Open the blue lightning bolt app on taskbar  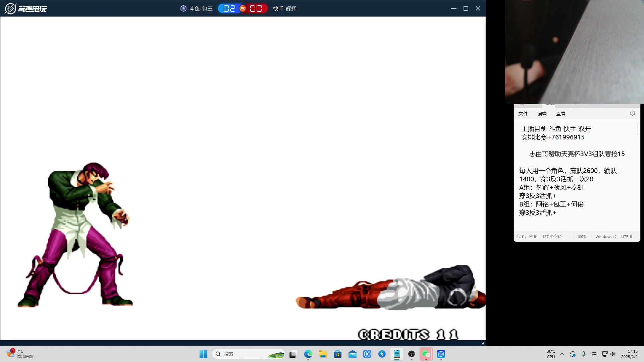click(x=382, y=354)
